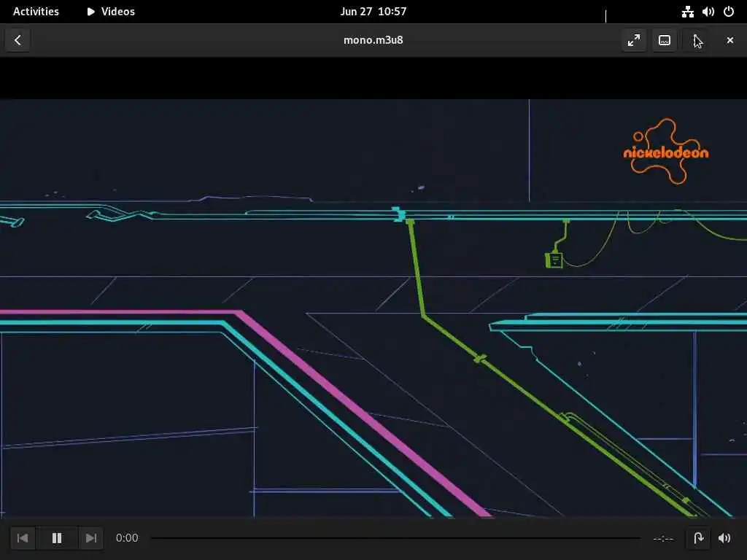Skip to the previous video

23,538
